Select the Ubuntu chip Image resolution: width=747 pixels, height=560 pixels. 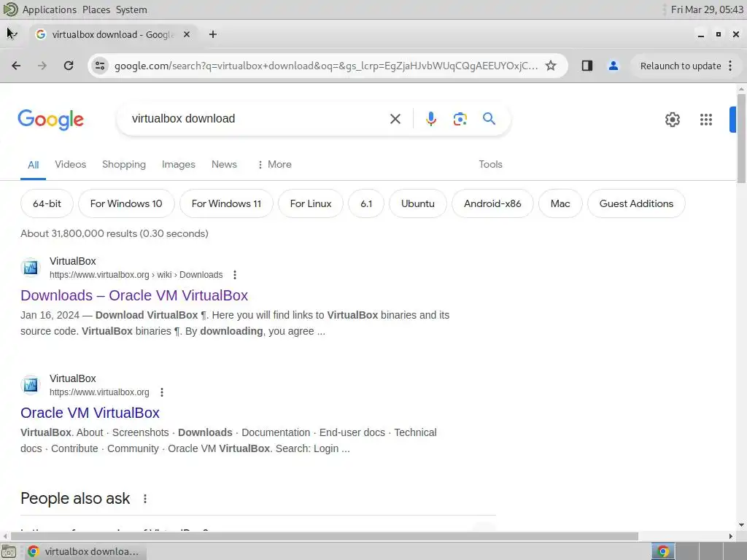(418, 204)
